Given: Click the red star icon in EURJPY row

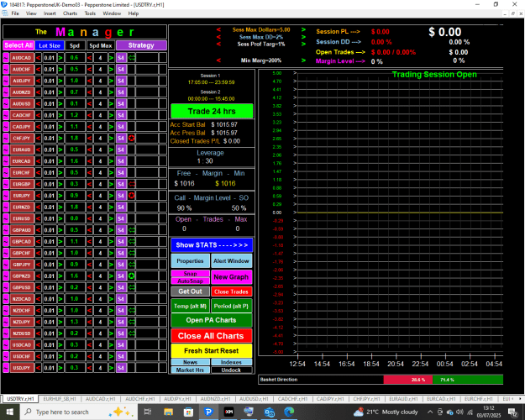Looking at the screenshot, I should 132,196.
